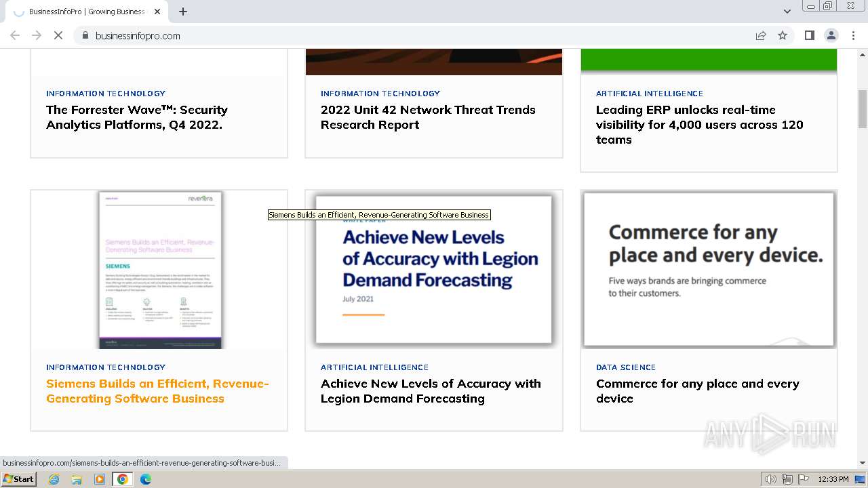The height and width of the screenshot is (488, 868).
Task: Open Action Center flag tray icon
Action: pyautogui.click(x=804, y=479)
